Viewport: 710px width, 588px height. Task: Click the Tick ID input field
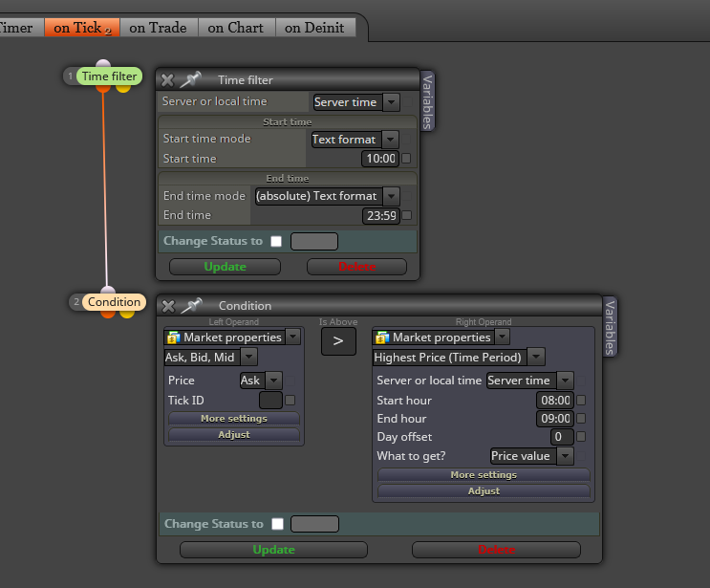(x=270, y=400)
